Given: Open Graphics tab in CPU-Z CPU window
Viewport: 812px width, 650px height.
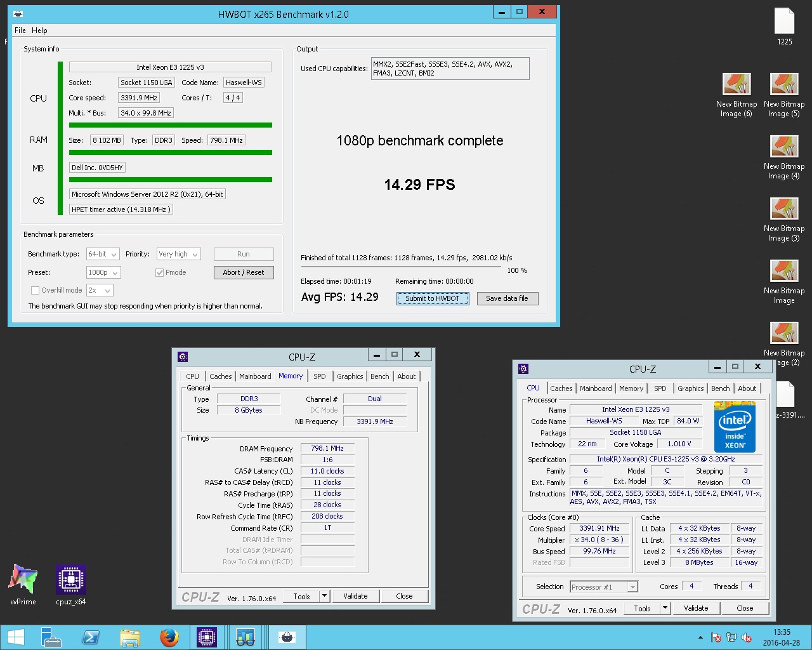Looking at the screenshot, I should click(690, 388).
